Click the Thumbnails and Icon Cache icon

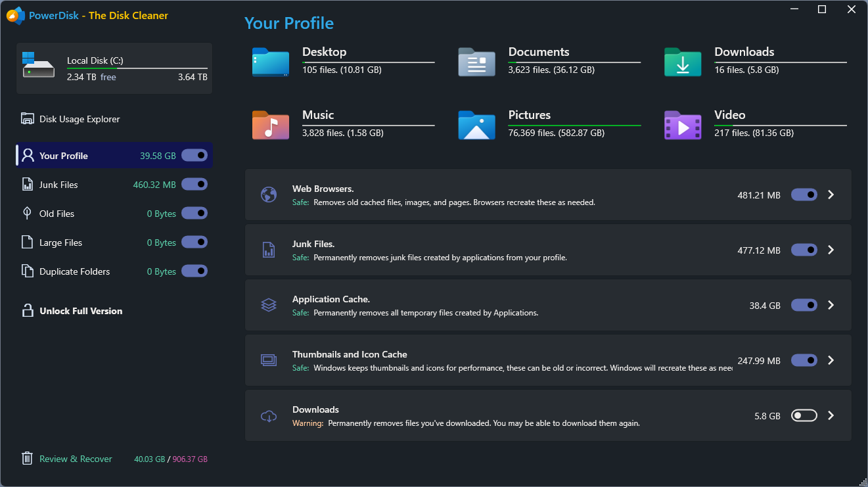(269, 360)
